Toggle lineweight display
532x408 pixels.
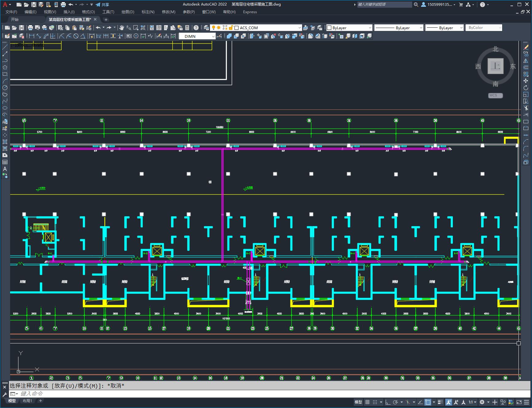click(440, 402)
